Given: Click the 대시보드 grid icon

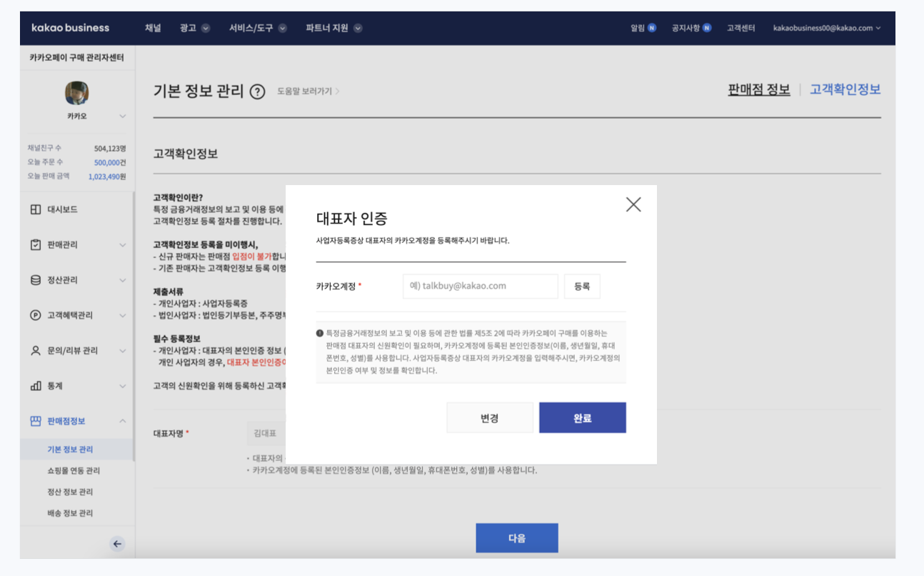Looking at the screenshot, I should [36, 209].
